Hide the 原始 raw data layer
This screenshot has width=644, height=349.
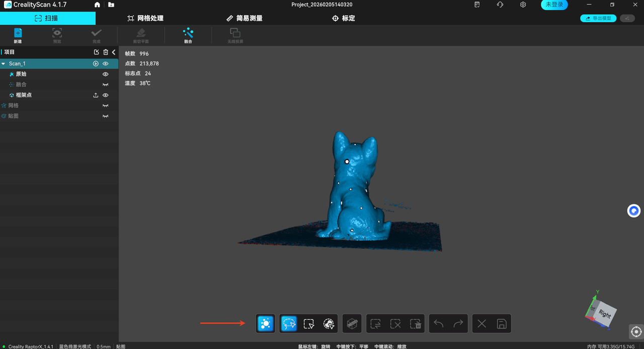click(106, 74)
